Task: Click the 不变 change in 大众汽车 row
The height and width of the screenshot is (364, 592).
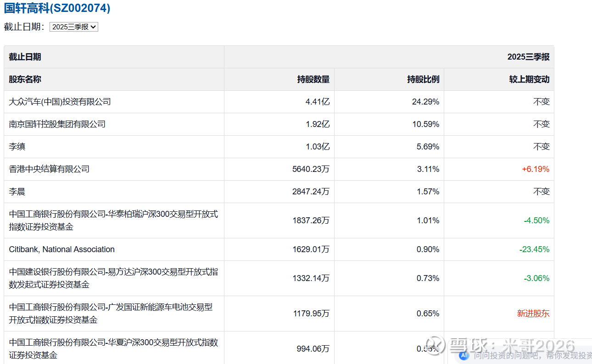Action: click(542, 102)
